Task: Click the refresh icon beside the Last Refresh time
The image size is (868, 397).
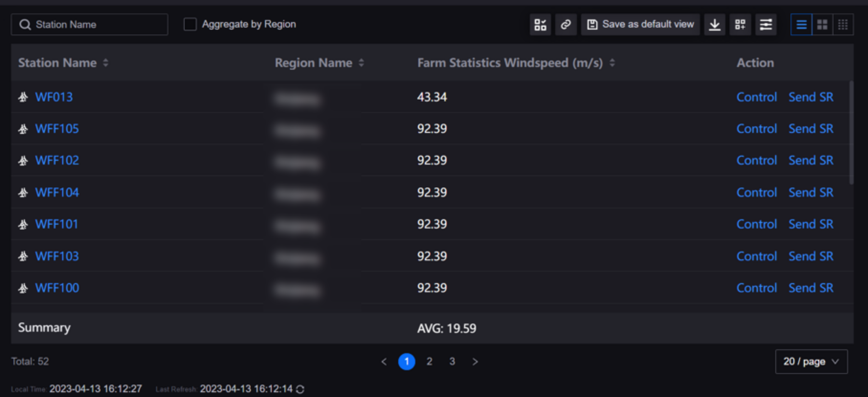Action: click(x=300, y=389)
